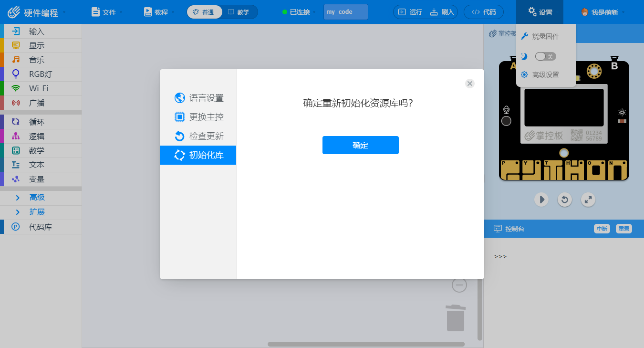
Task: Select 更换主控 in the settings dialog
Action: point(198,117)
